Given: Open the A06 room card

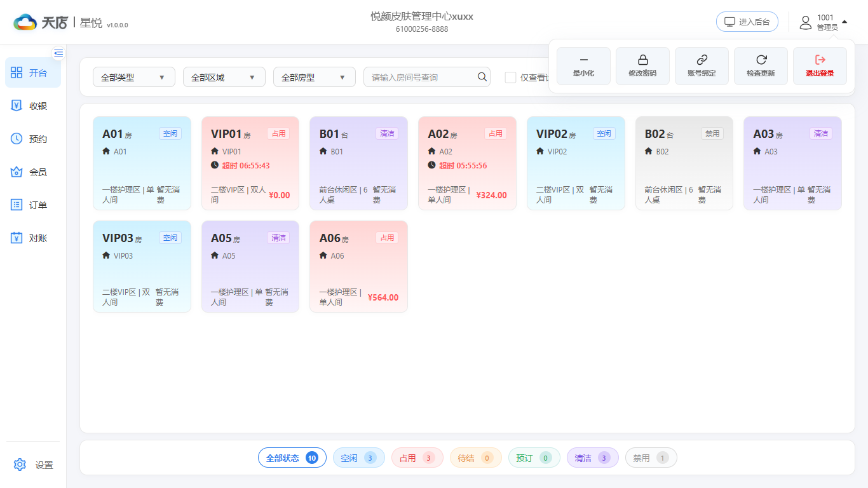Looking at the screenshot, I should point(359,267).
